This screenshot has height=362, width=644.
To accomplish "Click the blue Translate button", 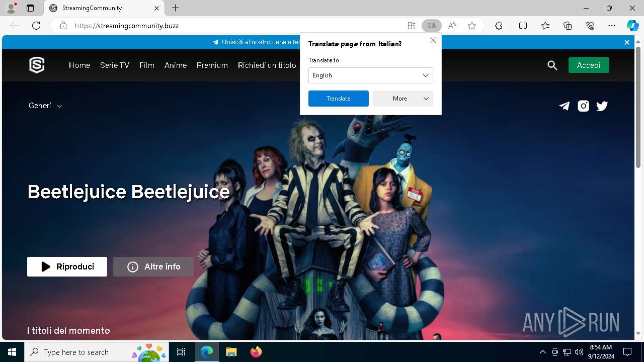I will [339, 99].
